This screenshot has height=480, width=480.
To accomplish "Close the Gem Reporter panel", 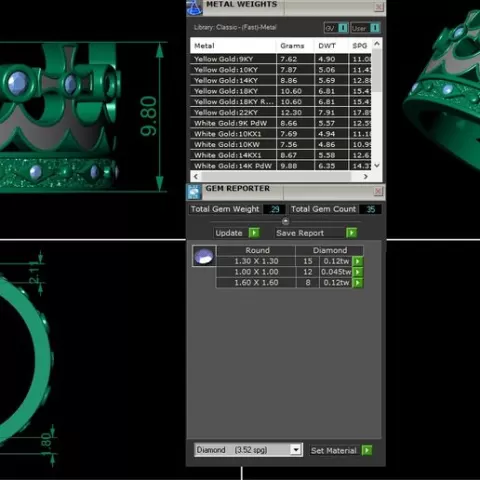I will point(378,191).
